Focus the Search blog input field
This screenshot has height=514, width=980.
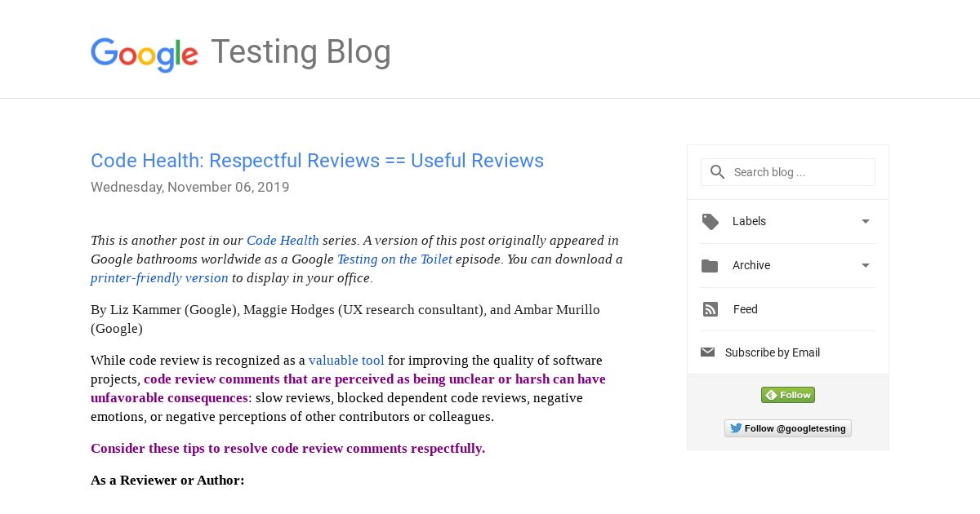coord(788,172)
